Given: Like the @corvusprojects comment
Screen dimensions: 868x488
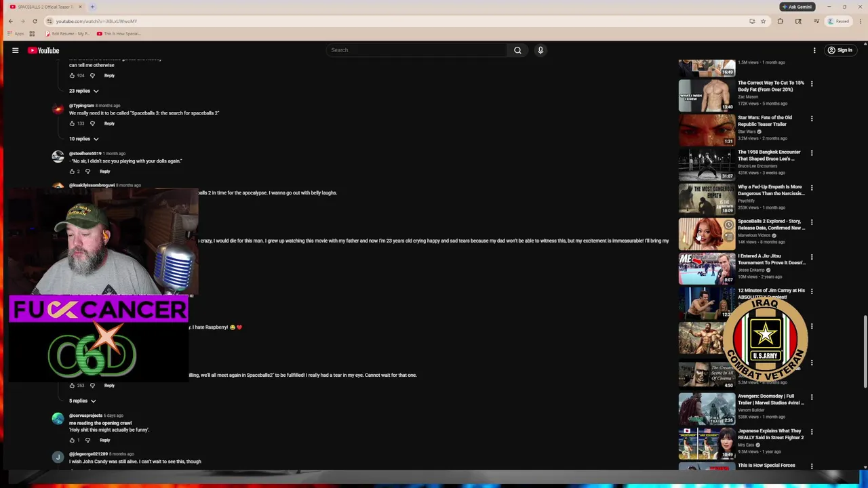Looking at the screenshot, I should point(72,441).
